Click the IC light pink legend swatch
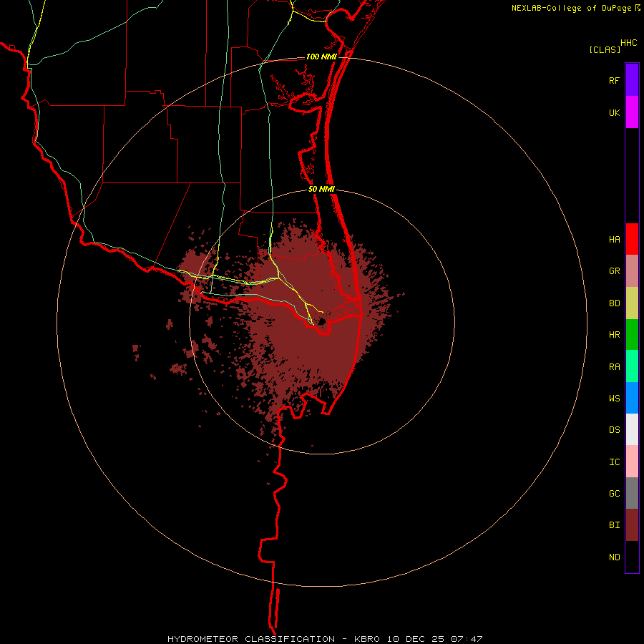This screenshot has width=644, height=644. pyautogui.click(x=632, y=462)
